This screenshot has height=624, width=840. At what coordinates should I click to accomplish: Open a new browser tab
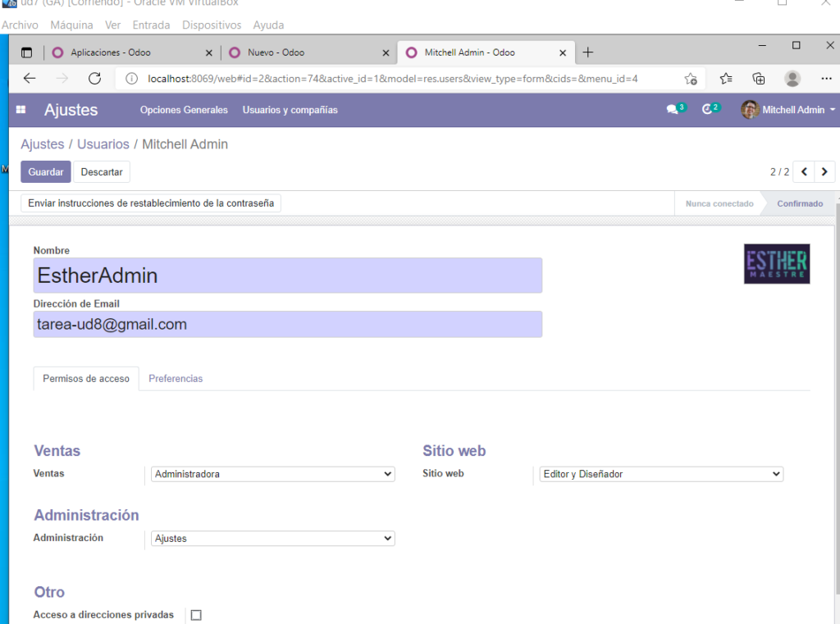587,52
